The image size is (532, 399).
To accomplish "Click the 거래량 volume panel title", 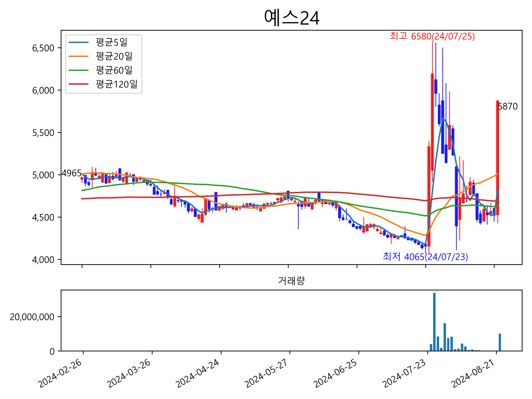I will (x=291, y=281).
